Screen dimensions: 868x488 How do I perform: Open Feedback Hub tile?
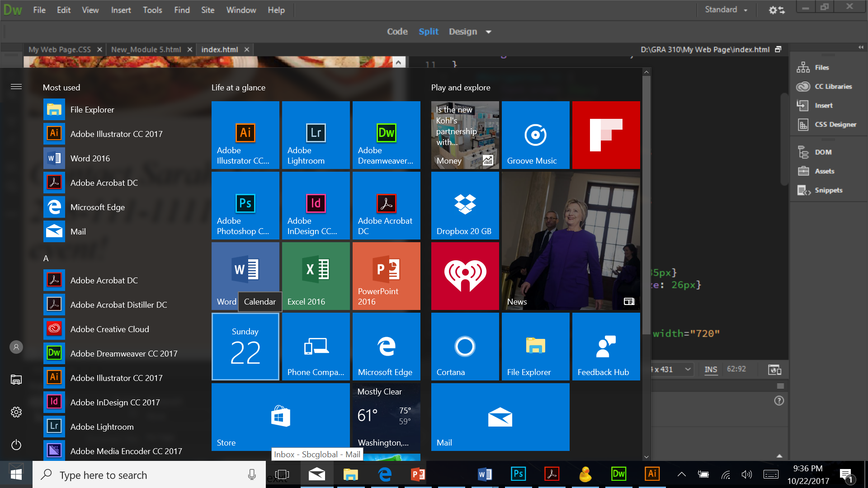click(606, 347)
